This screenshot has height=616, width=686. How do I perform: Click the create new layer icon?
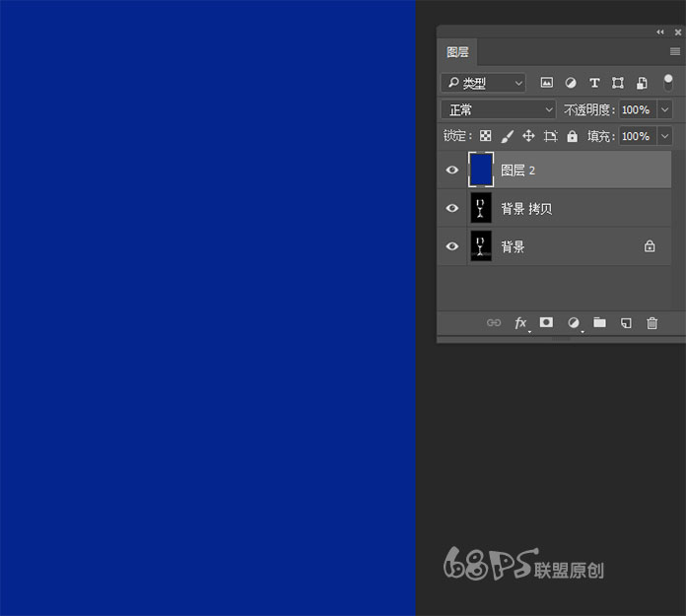tap(626, 323)
